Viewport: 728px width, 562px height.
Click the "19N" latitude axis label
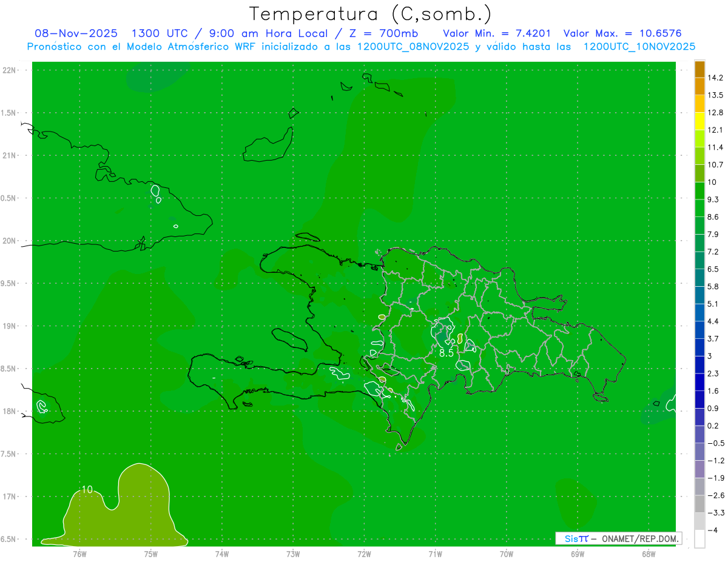[10, 326]
